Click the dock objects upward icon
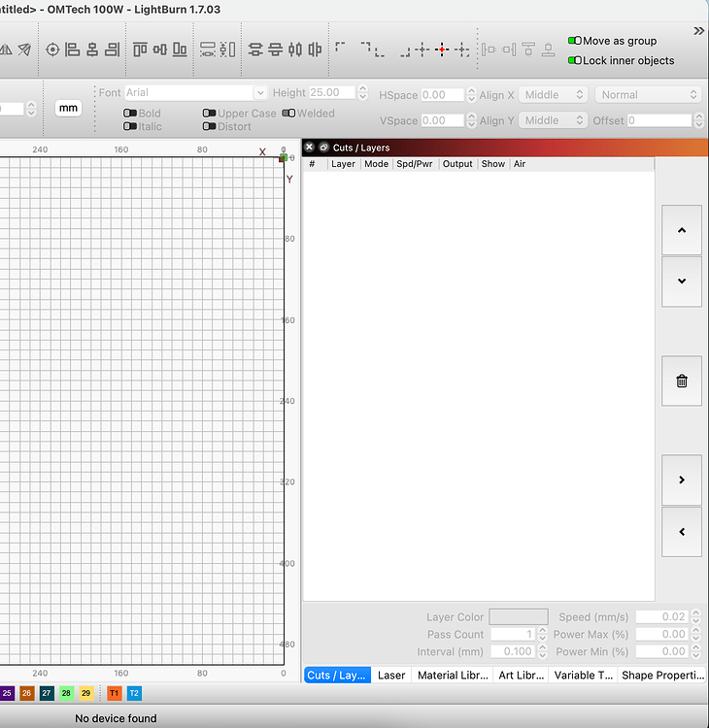709x728 pixels. [528, 50]
